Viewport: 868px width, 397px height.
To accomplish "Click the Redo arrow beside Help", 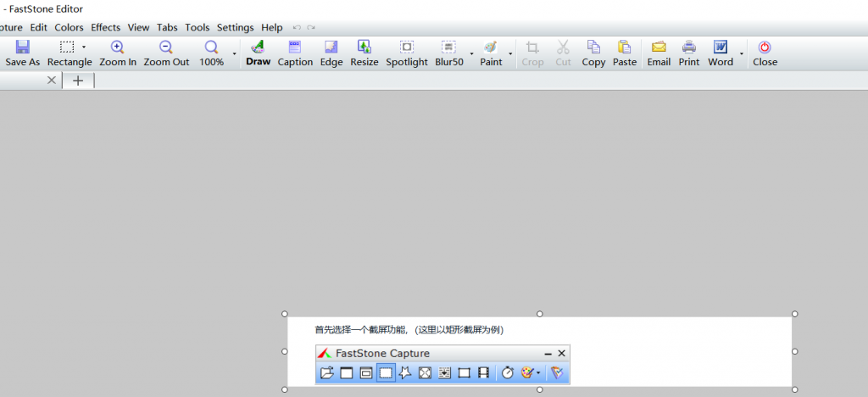I will [x=311, y=27].
